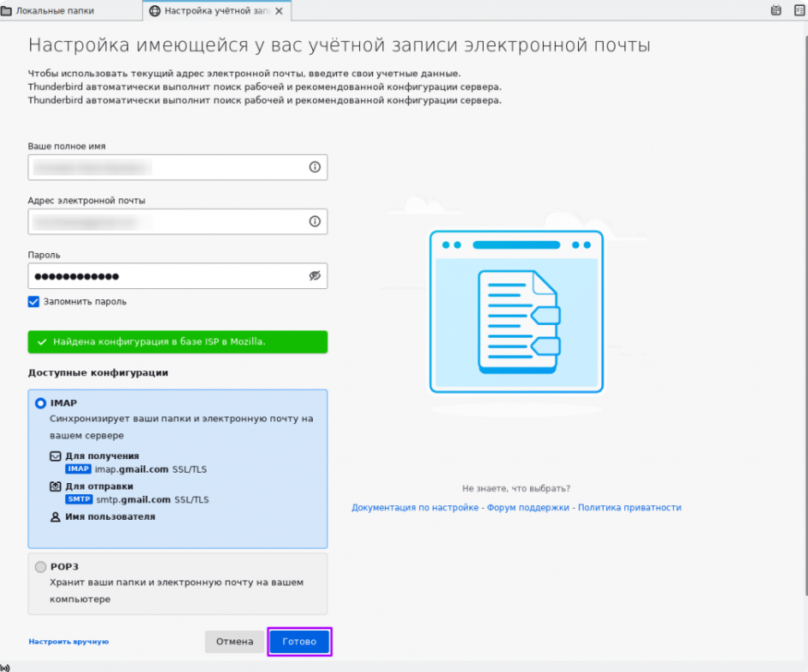Close the Настройка учётной записи tab
The image size is (808, 672).
click(x=279, y=11)
